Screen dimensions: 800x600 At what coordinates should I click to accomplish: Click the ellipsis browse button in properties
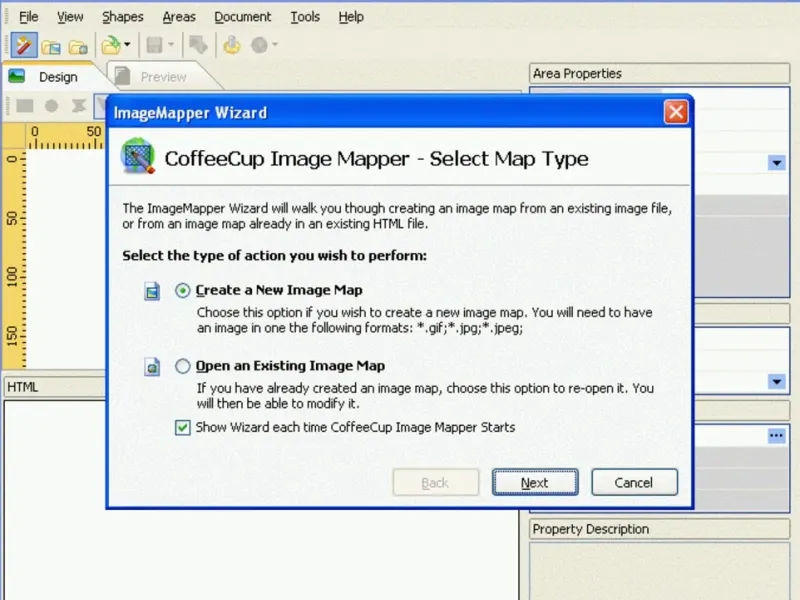tap(777, 436)
